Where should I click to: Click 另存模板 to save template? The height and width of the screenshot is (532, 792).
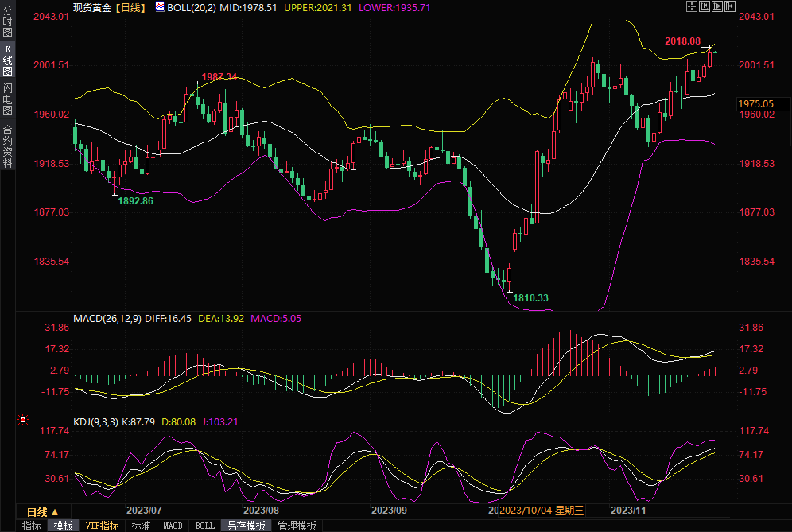246,526
